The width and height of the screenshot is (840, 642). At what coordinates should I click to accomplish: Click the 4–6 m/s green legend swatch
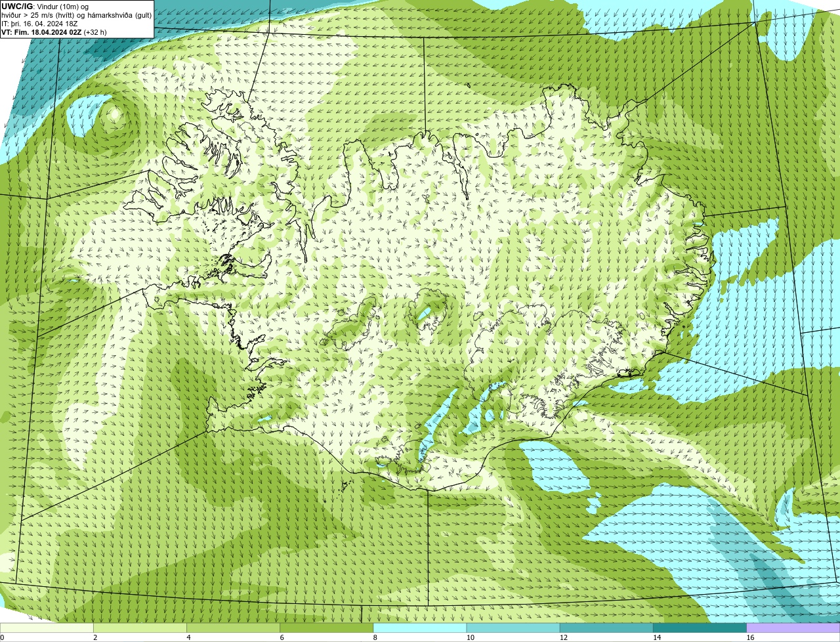(233, 628)
